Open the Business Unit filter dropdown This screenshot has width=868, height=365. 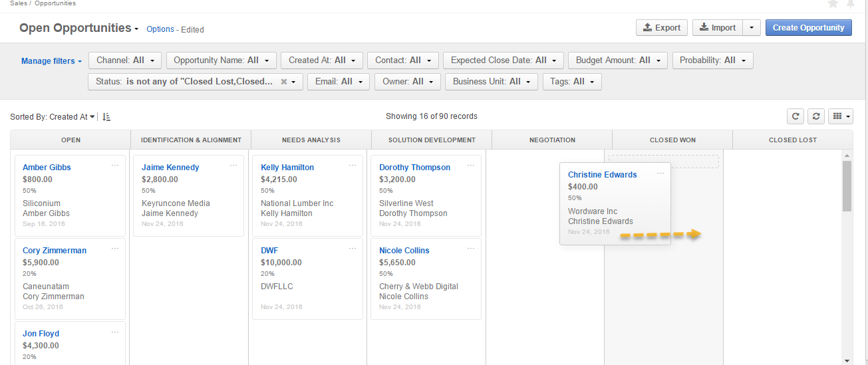coord(492,82)
